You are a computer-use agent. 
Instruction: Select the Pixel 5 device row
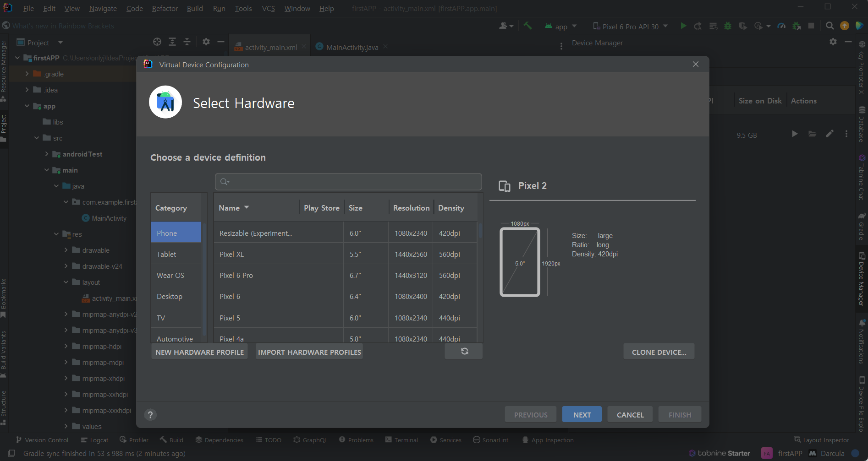tap(346, 318)
